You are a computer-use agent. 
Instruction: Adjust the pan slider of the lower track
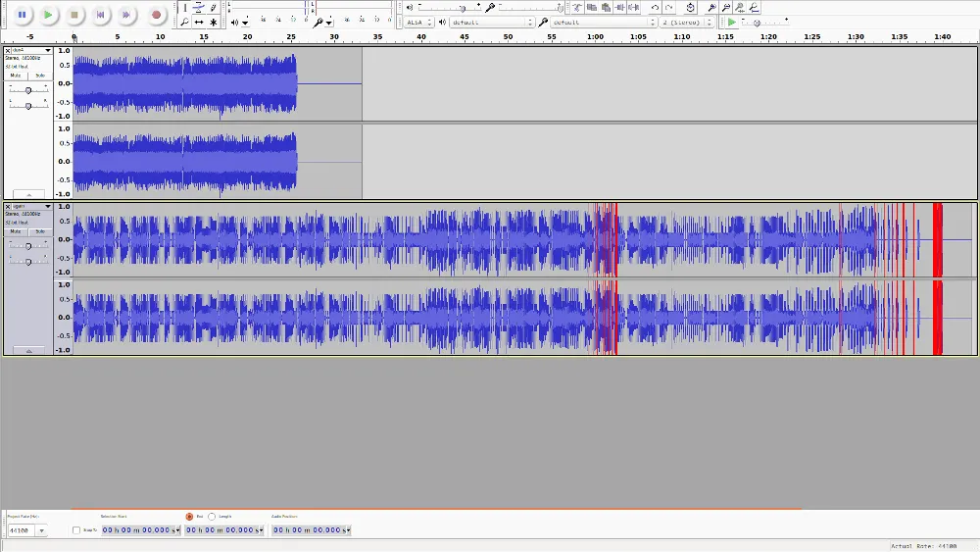point(28,262)
